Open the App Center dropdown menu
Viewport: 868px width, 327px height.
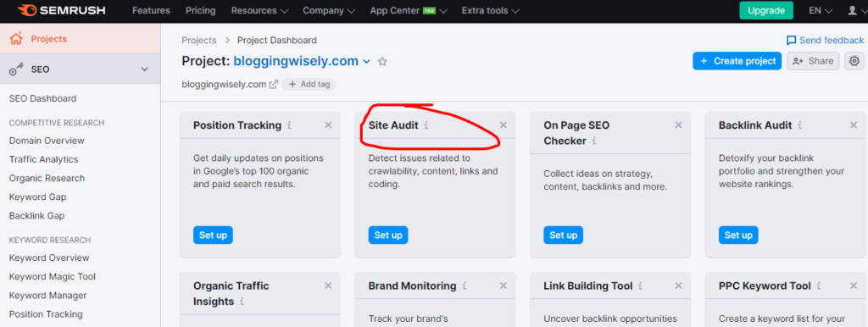tap(409, 10)
